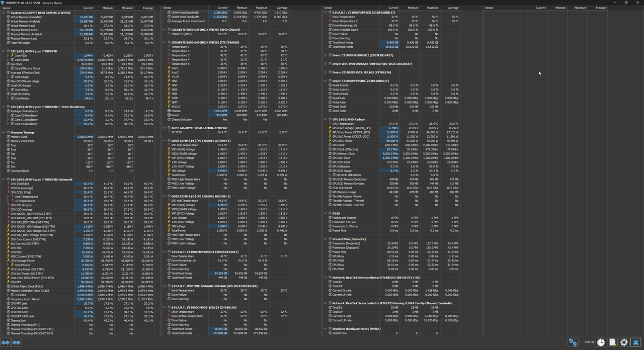Select the Memory Controller Clock (UCLK) row

(x=78, y=291)
